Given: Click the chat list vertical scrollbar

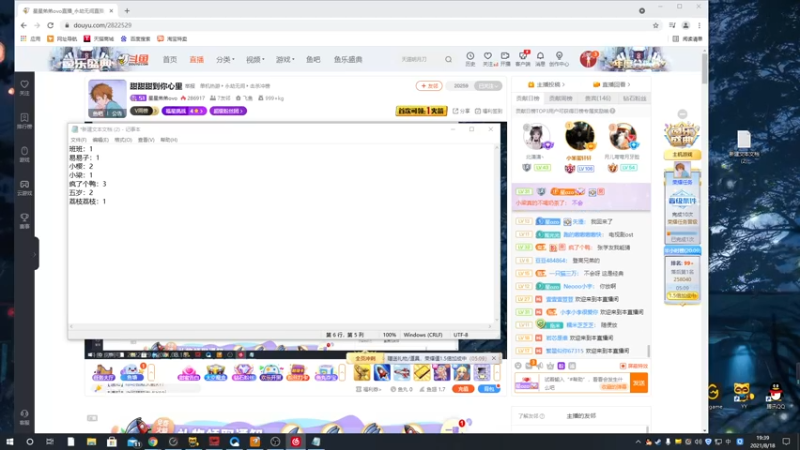Looking at the screenshot, I should click(648, 351).
